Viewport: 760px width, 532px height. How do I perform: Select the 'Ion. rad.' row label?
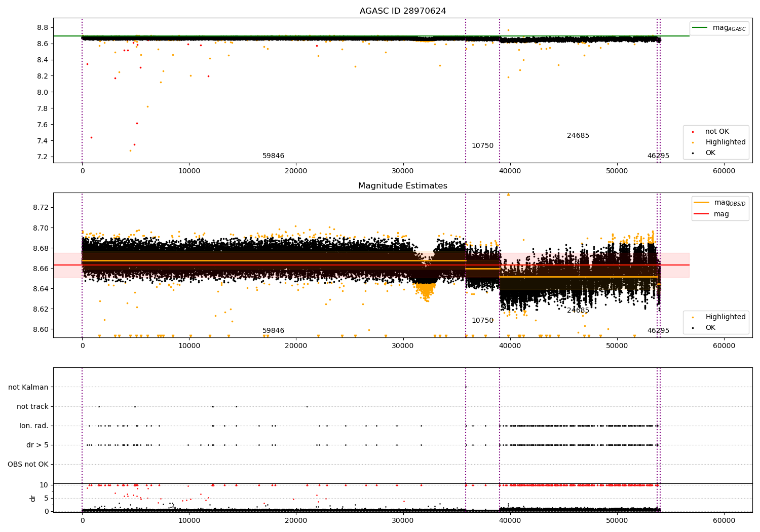(34, 426)
